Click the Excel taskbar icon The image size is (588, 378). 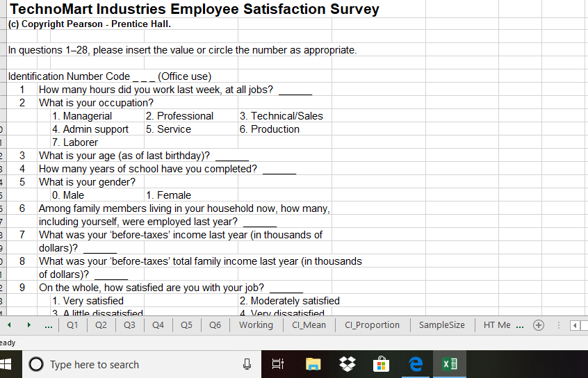tap(449, 364)
